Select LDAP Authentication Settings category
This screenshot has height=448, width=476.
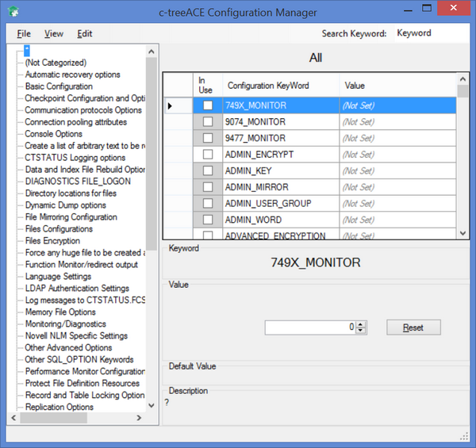[77, 289]
